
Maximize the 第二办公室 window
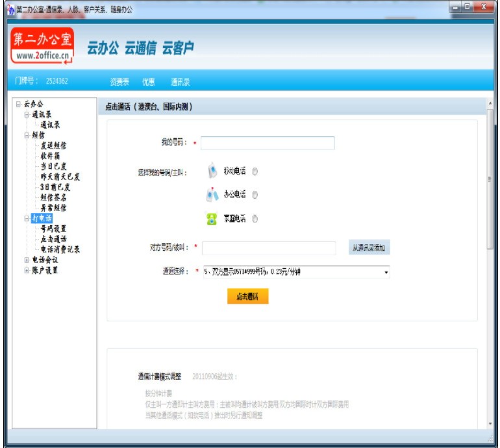[x=468, y=7]
